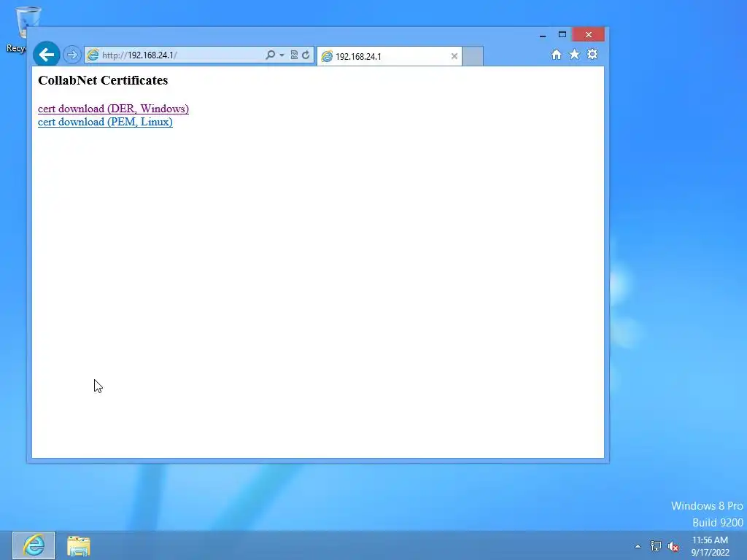
Task: Select the 192.168.24.1 tab
Action: pyautogui.click(x=390, y=56)
